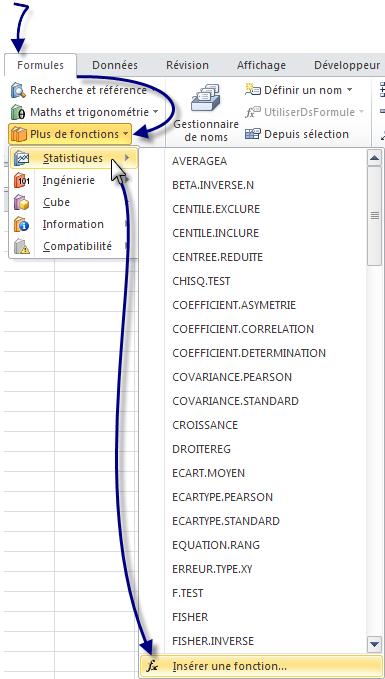Open the Maths et trigonométrie dropdown arrow

point(155,113)
